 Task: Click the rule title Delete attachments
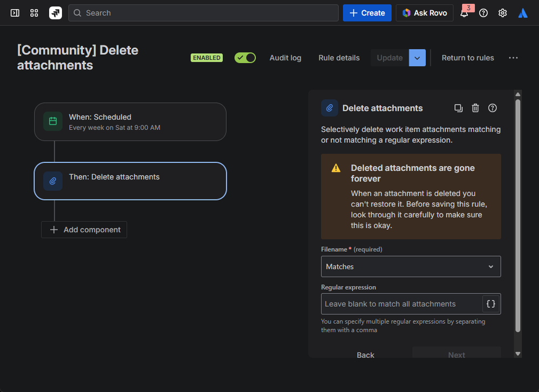point(78,58)
